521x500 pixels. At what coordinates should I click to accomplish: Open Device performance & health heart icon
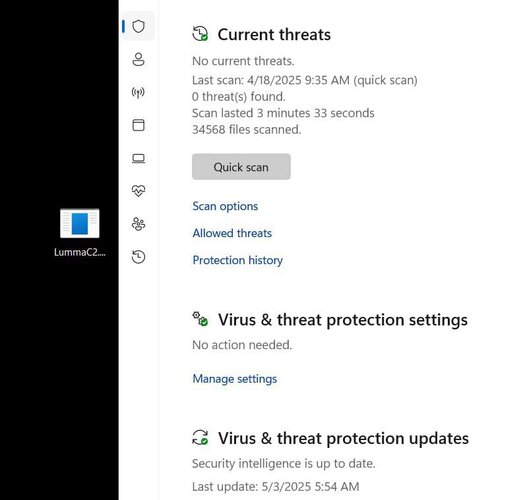(x=138, y=191)
